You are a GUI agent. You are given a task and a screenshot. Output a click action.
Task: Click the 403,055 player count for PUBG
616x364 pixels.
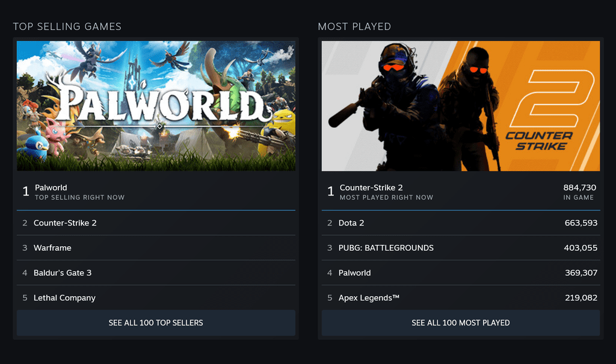[x=581, y=248]
